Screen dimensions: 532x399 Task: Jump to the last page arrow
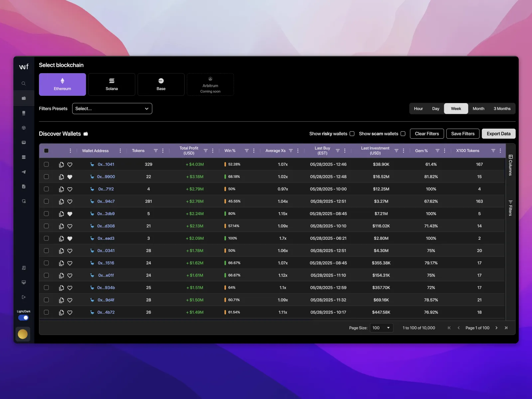(506, 328)
